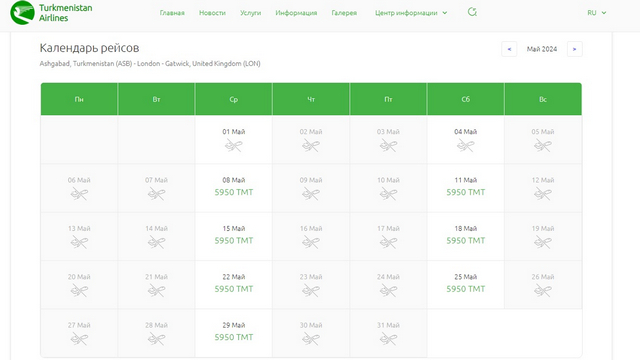The image size is (640, 360).
Task: Click the refresh icon in navigation bar
Action: (472, 12)
